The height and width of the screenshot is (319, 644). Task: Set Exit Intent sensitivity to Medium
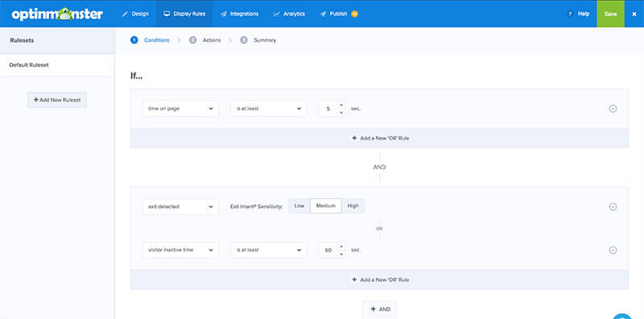(x=326, y=206)
